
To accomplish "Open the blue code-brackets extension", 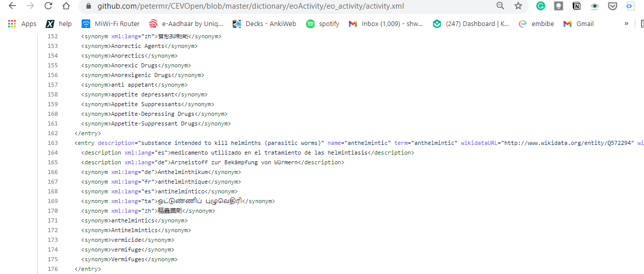I will coord(630,6).
